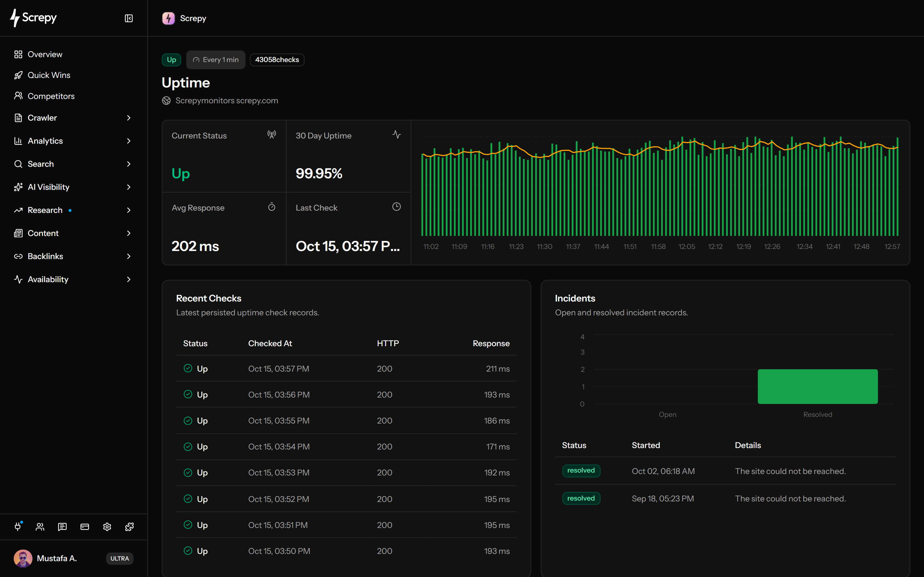Image resolution: width=924 pixels, height=577 pixels.
Task: Expand the Analytics section chevron
Action: point(129,141)
